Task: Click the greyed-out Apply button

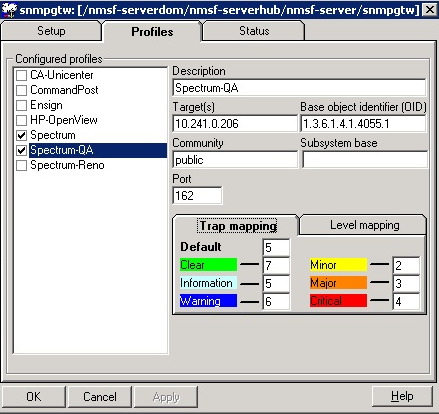Action: [x=166, y=397]
